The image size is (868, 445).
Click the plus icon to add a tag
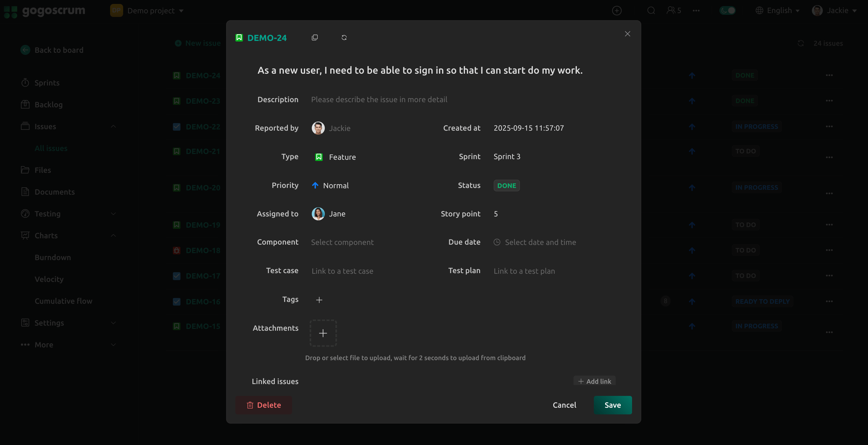pos(319,300)
